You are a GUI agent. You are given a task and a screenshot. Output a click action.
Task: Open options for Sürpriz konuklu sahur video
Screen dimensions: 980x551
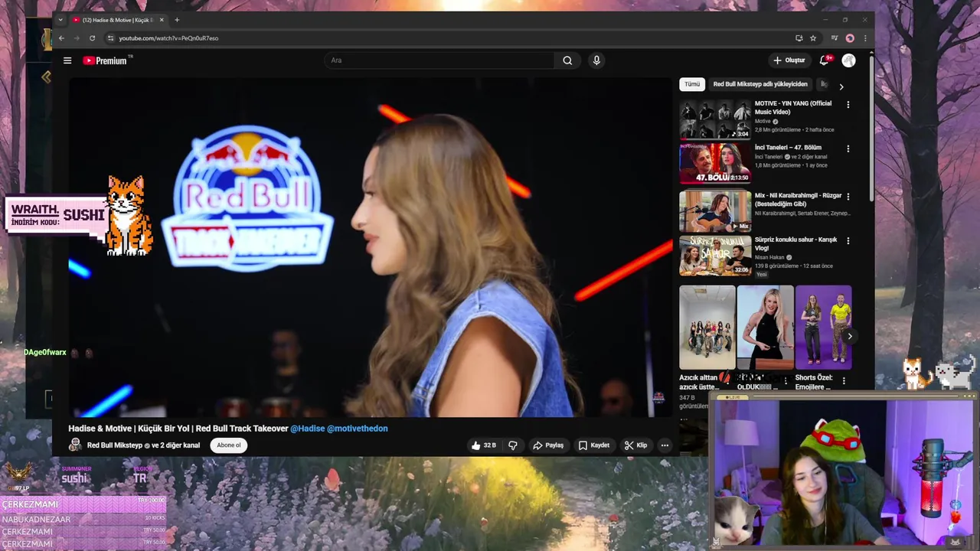(x=848, y=240)
